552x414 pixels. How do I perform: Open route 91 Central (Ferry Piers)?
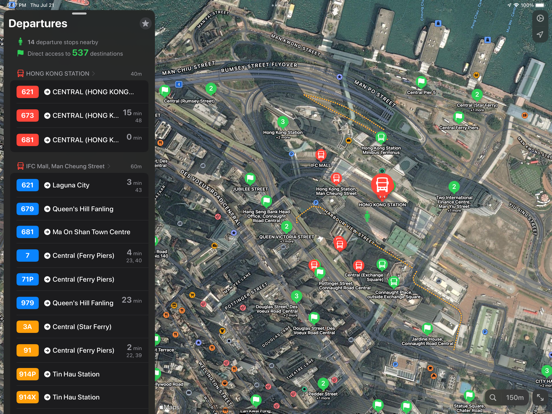coord(79,350)
